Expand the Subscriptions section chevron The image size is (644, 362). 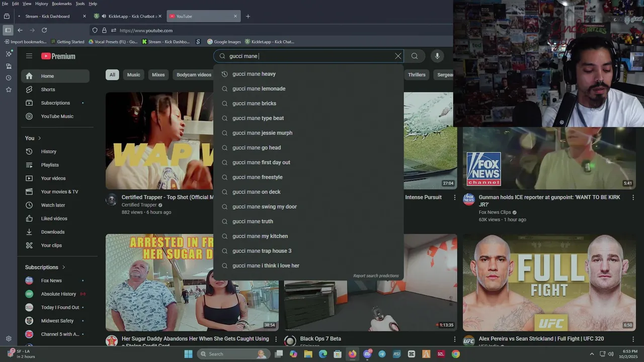click(63, 267)
